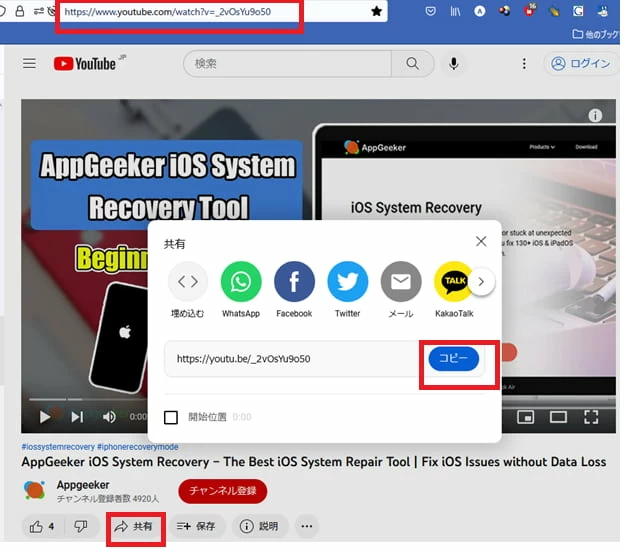Share video via KakaoTalk
Viewport: 624px width, 551px height.
pyautogui.click(x=454, y=290)
